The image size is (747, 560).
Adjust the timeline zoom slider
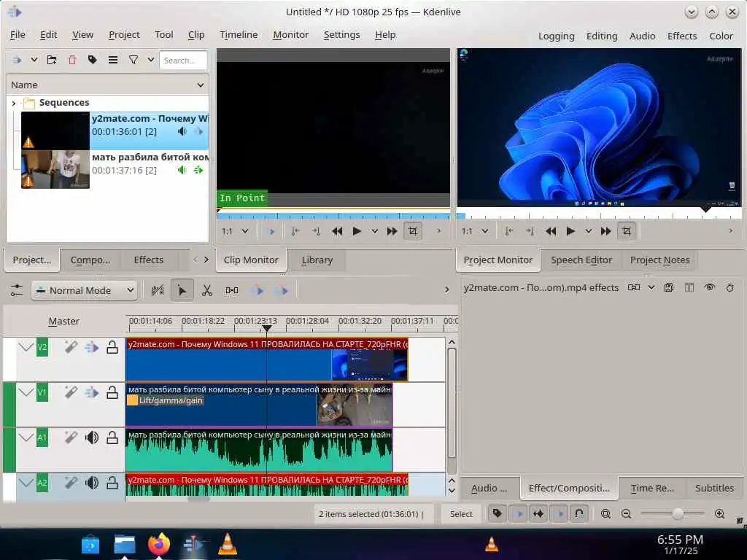(672, 514)
